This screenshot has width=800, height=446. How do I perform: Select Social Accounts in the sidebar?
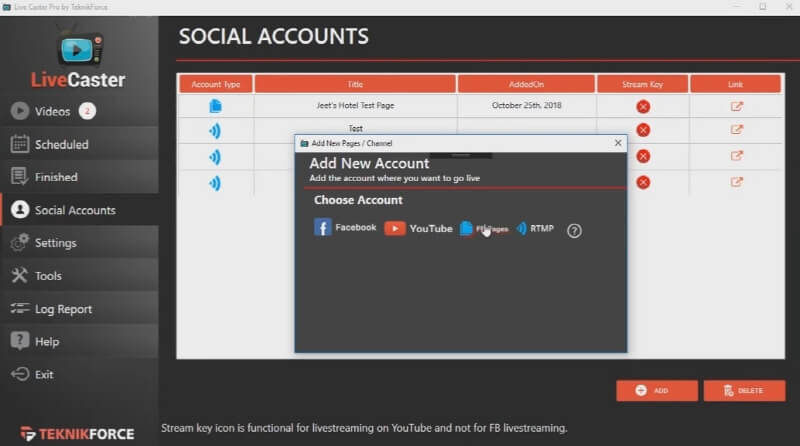coord(79,210)
